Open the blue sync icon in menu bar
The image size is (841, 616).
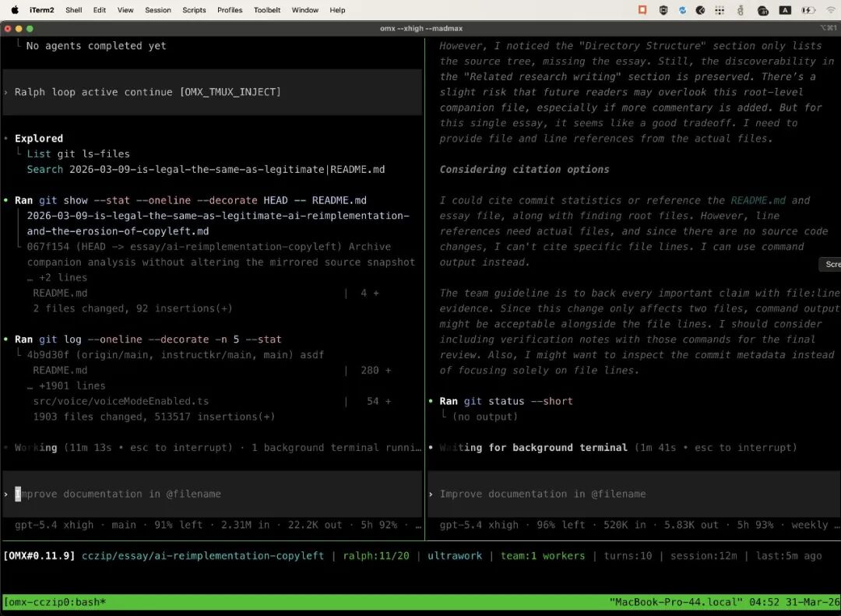tap(682, 10)
